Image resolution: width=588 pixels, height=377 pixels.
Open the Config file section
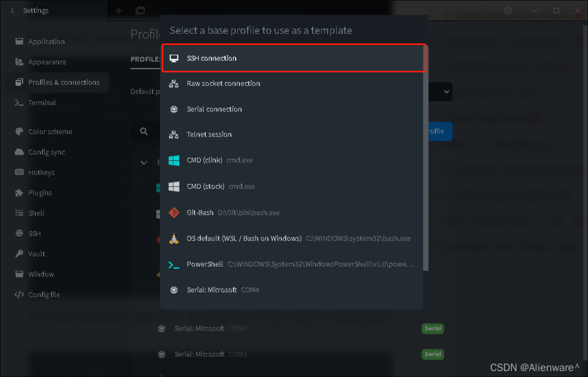(x=44, y=295)
